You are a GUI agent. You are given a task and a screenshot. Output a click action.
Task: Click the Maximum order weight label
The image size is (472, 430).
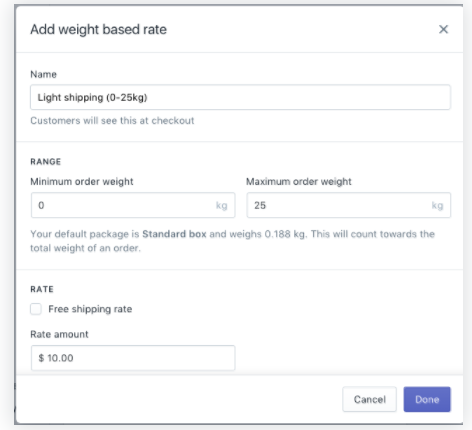(x=299, y=182)
